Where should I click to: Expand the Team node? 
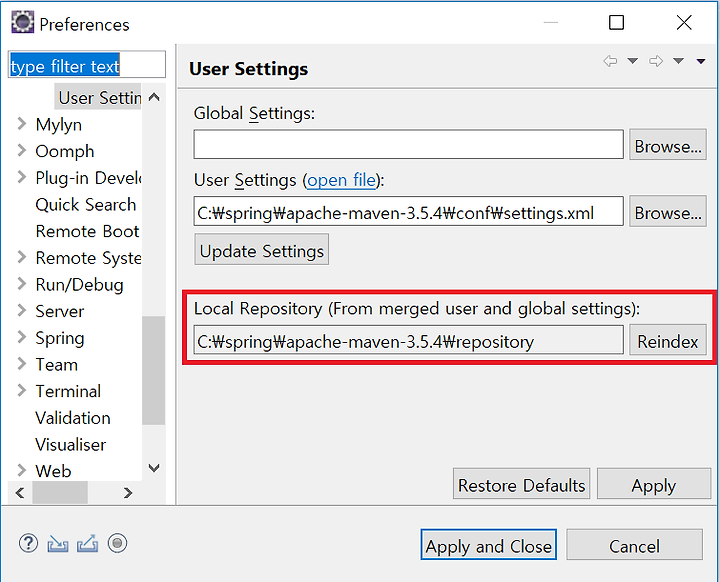(21, 363)
